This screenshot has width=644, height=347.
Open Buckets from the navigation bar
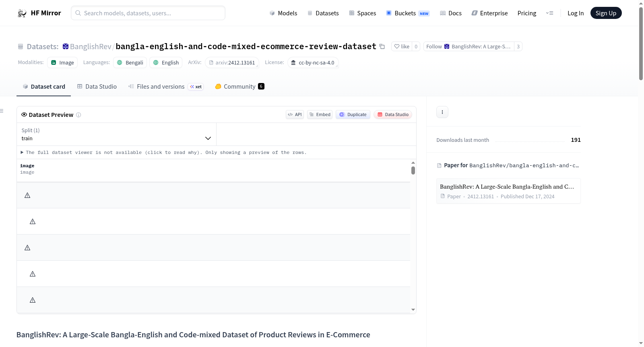408,13
